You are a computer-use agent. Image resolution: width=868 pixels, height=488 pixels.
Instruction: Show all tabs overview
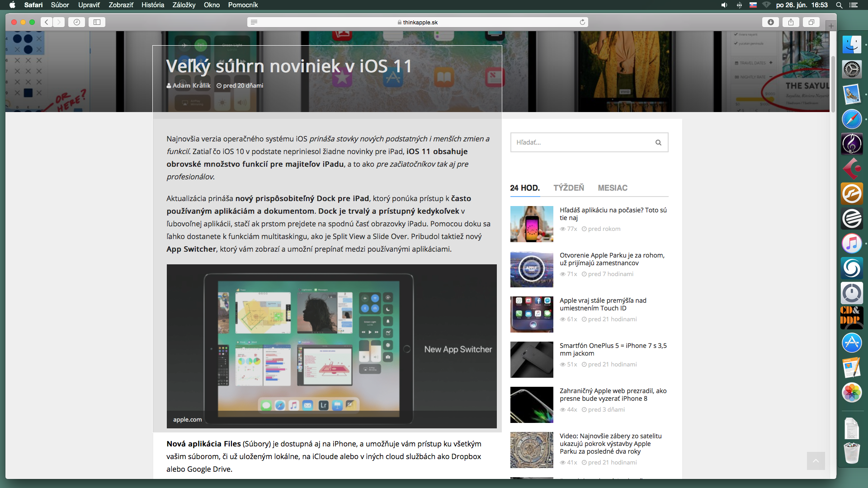811,22
